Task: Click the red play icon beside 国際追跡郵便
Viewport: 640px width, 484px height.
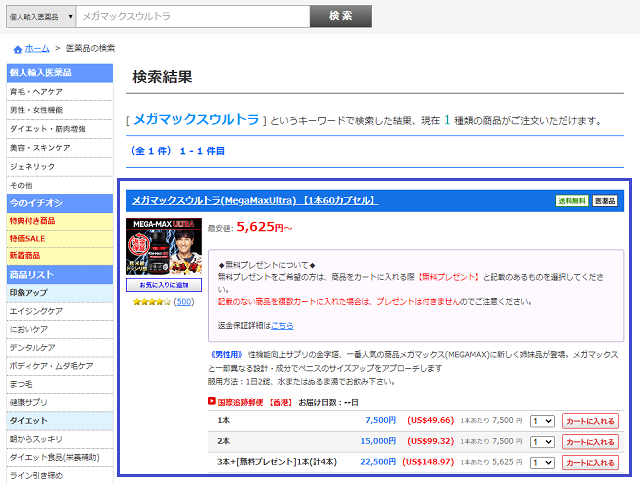Action: click(x=211, y=401)
